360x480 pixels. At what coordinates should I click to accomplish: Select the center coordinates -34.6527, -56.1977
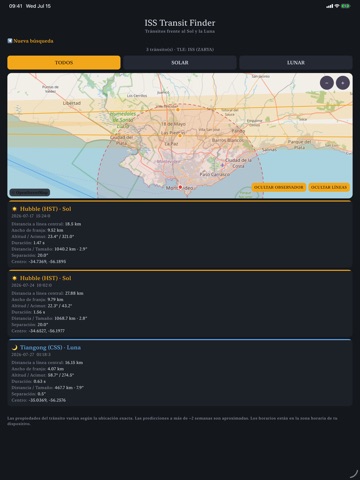[47, 331]
